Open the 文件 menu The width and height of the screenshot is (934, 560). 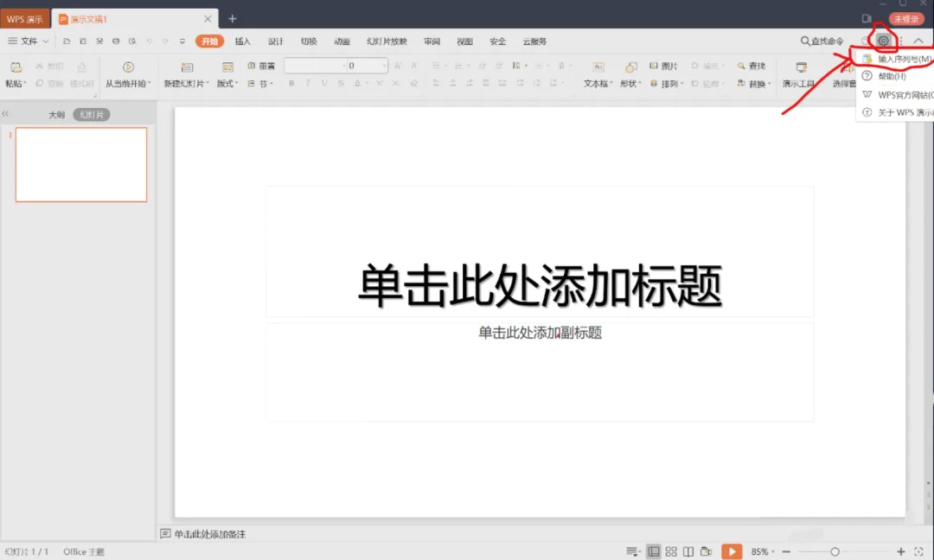pyautogui.click(x=28, y=41)
